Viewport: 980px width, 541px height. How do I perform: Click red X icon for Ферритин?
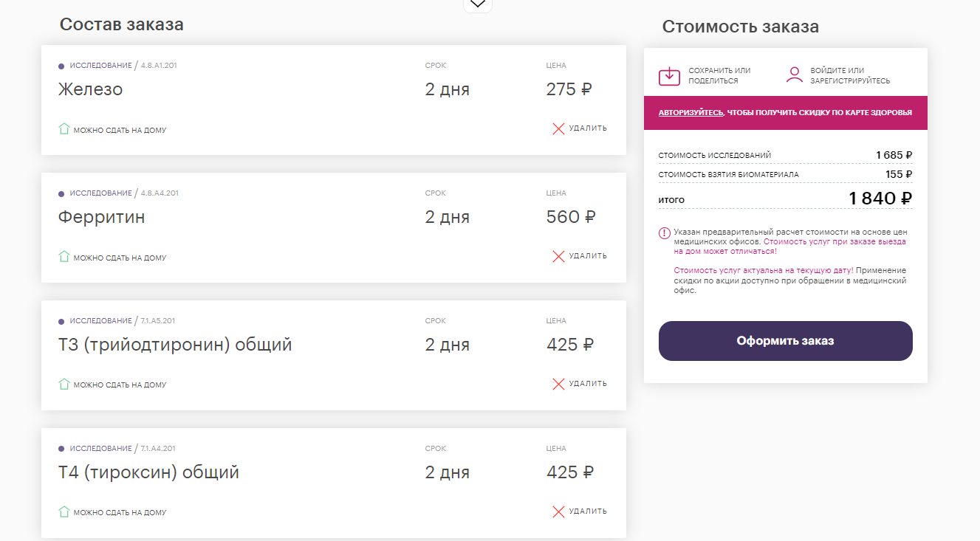point(558,256)
